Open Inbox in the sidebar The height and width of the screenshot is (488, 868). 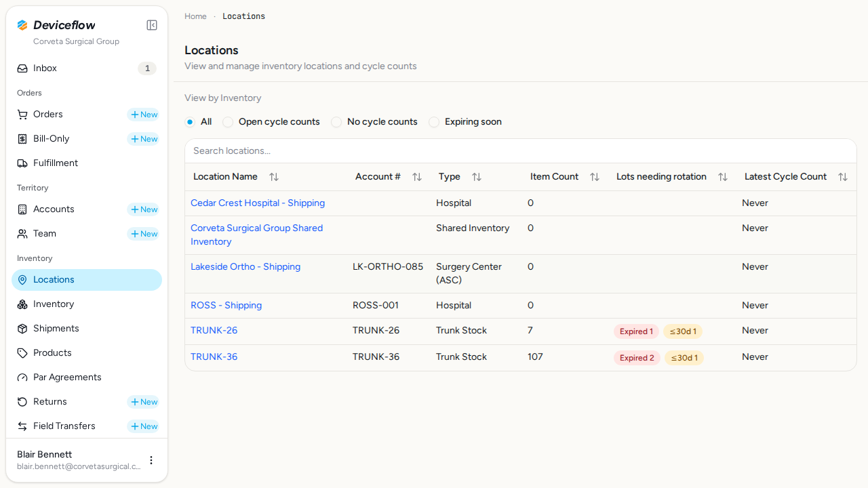pyautogui.click(x=87, y=68)
